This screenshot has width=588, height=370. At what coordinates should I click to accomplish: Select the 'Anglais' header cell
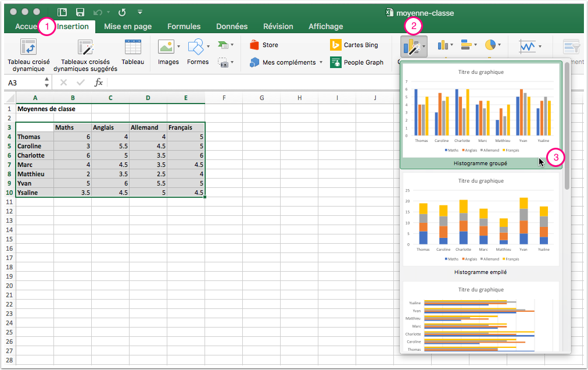(x=110, y=128)
